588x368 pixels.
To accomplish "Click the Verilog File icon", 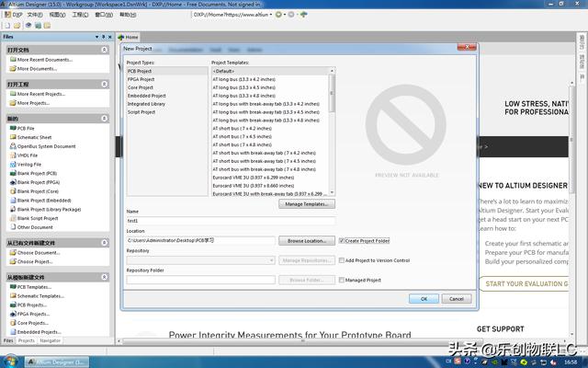I will click(13, 164).
